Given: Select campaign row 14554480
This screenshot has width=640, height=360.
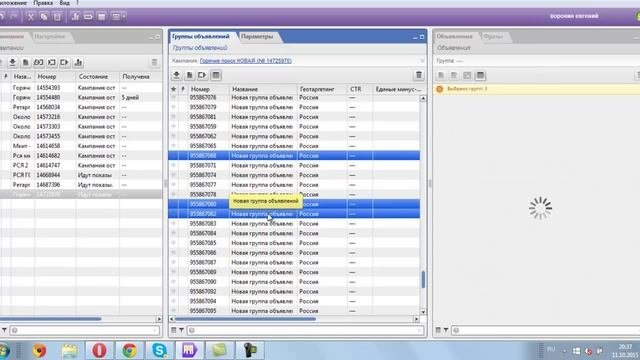Looking at the screenshot, I should [81, 98].
